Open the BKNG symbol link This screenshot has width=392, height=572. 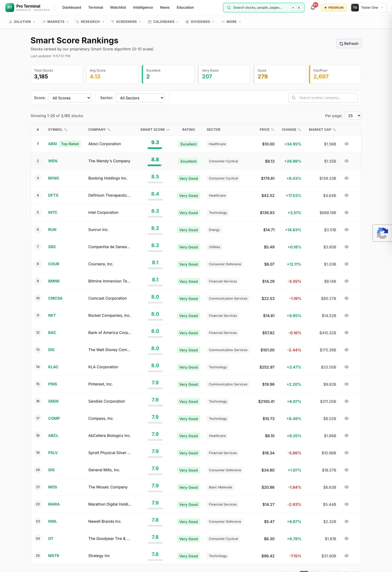(54, 178)
